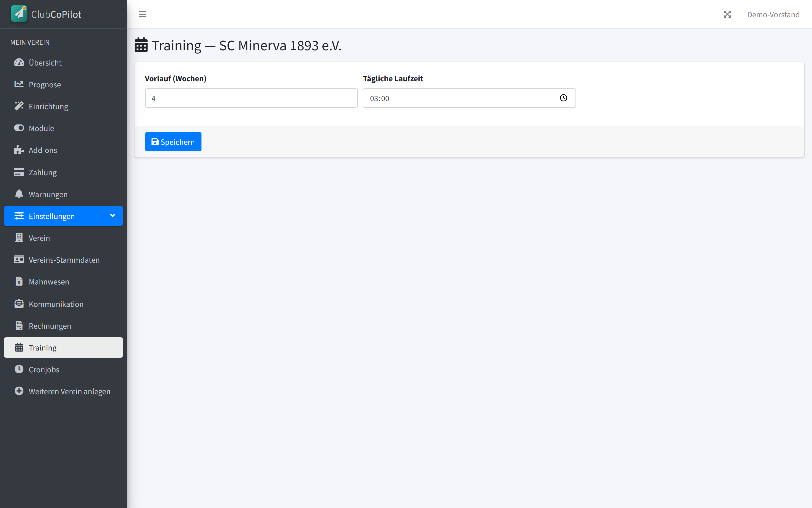Go to Prognose page

pyautogui.click(x=63, y=84)
